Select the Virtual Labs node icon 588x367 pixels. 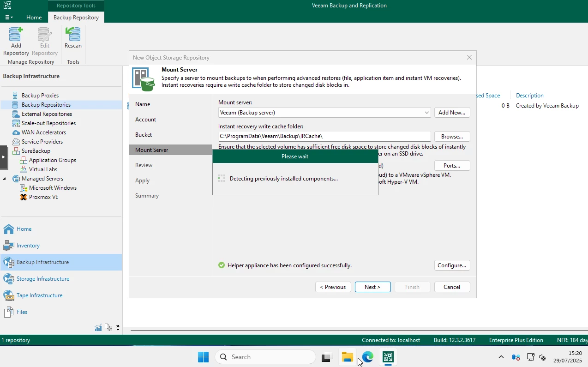(x=23, y=169)
